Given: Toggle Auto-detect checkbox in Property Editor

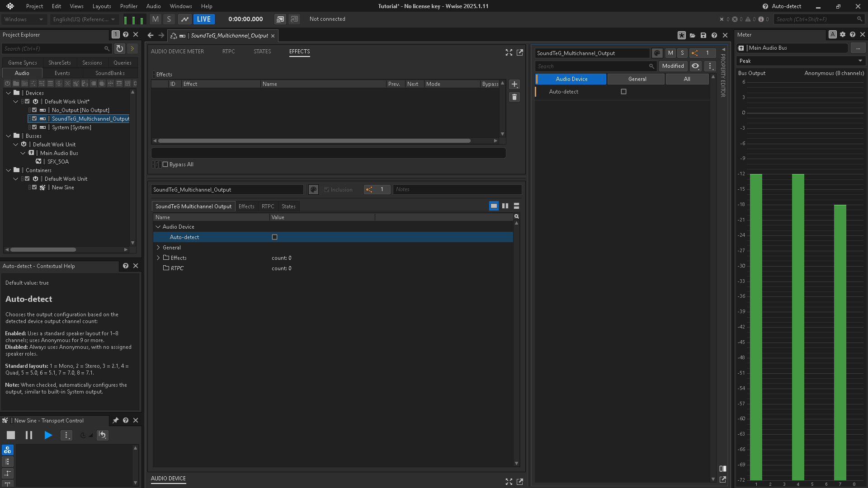Looking at the screenshot, I should coord(624,92).
